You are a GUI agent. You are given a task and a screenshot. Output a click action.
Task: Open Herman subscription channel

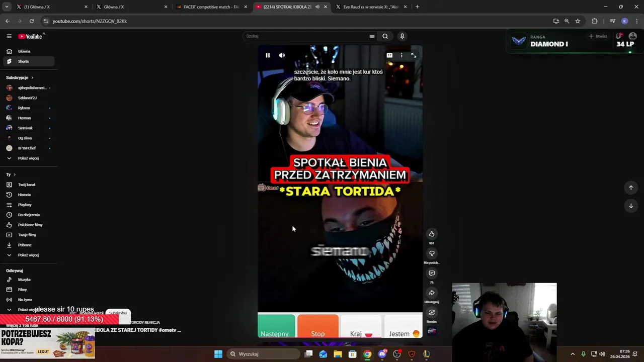pos(28,118)
